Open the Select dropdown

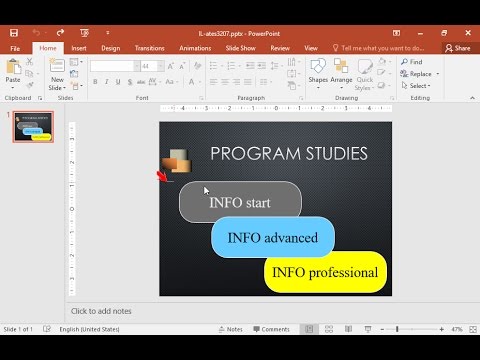click(x=416, y=86)
